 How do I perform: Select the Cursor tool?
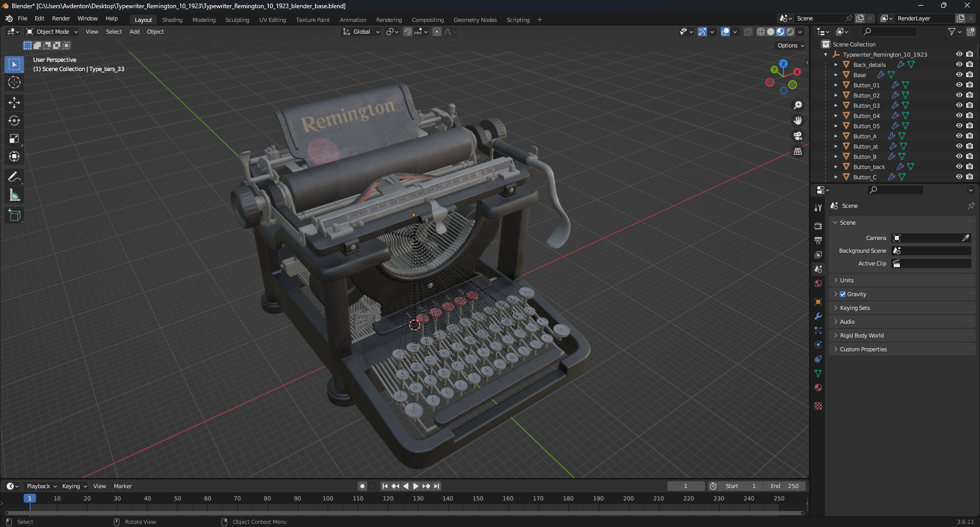[14, 82]
